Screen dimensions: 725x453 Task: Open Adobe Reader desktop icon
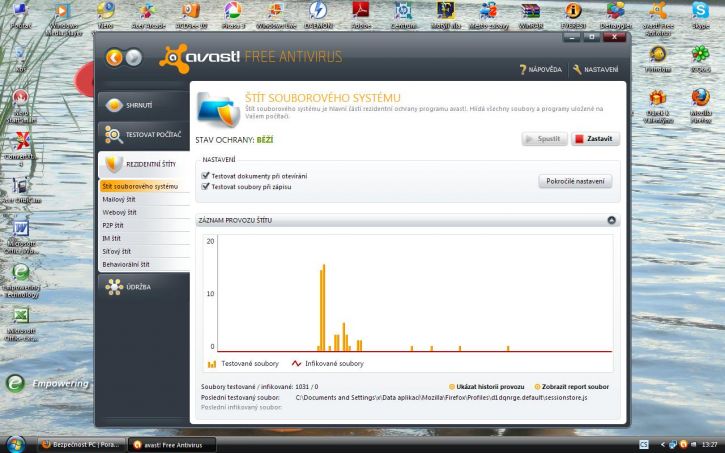tap(361, 15)
